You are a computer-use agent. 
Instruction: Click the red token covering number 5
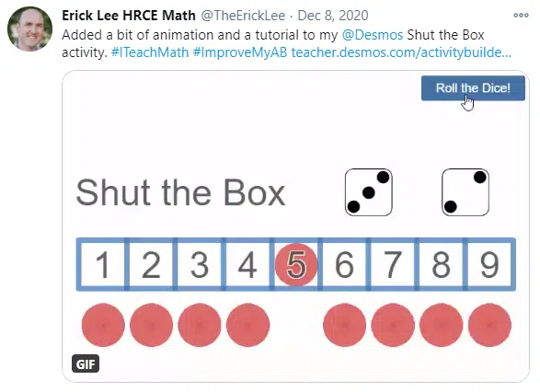pos(296,264)
